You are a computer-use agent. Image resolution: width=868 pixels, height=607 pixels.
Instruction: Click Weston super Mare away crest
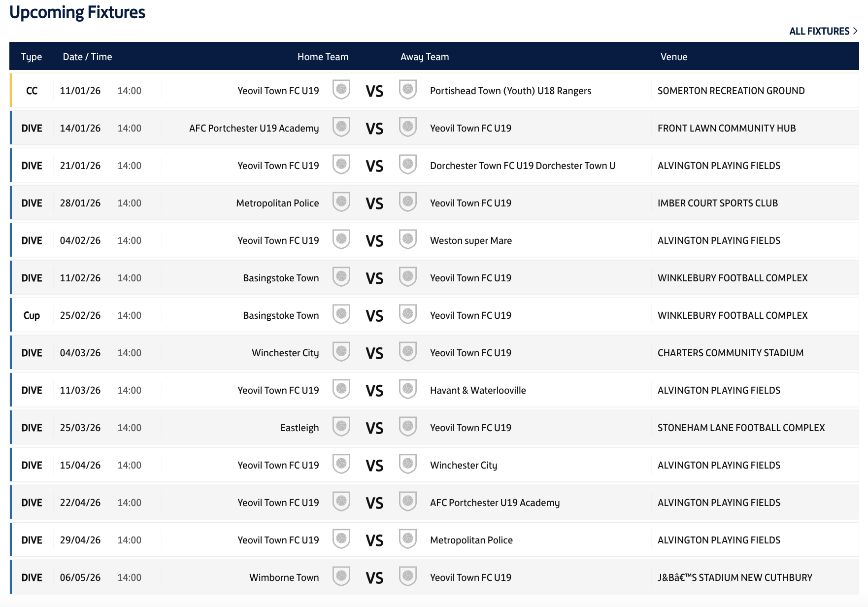(407, 239)
